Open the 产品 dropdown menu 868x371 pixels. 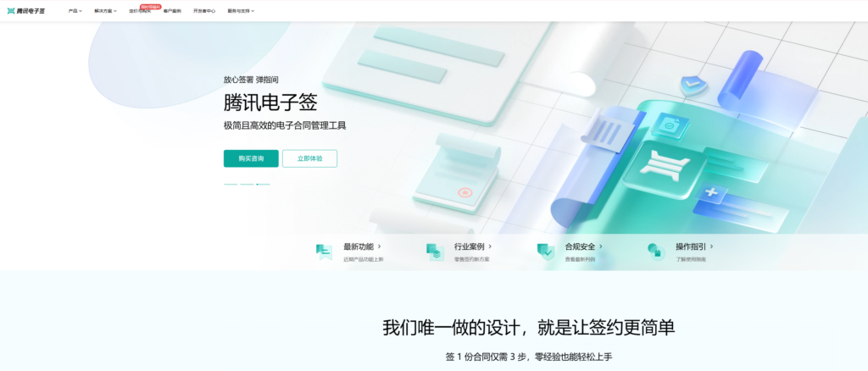click(x=75, y=11)
